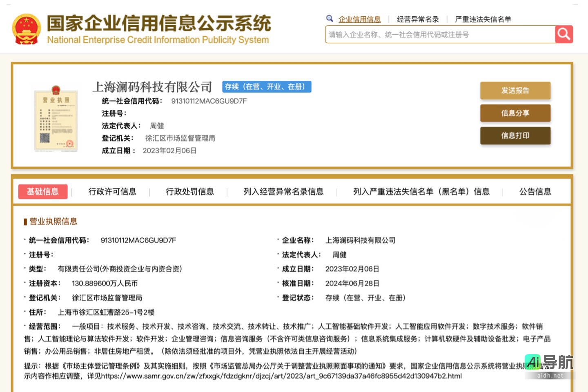
Task: Click the 信息分享 button
Action: point(515,113)
